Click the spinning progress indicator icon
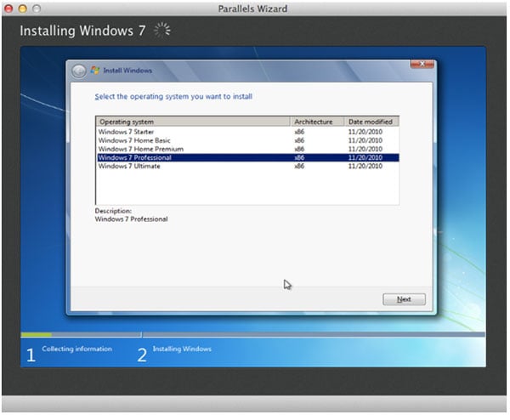 point(162,31)
